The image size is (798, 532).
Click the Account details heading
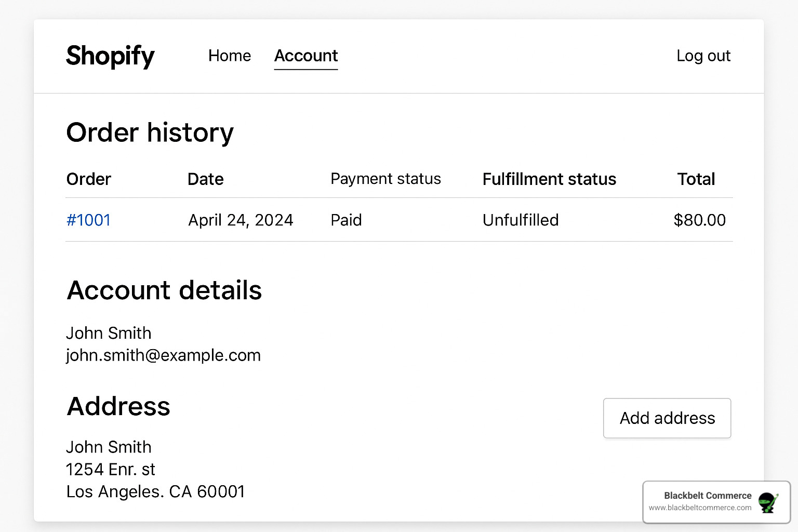coord(164,291)
